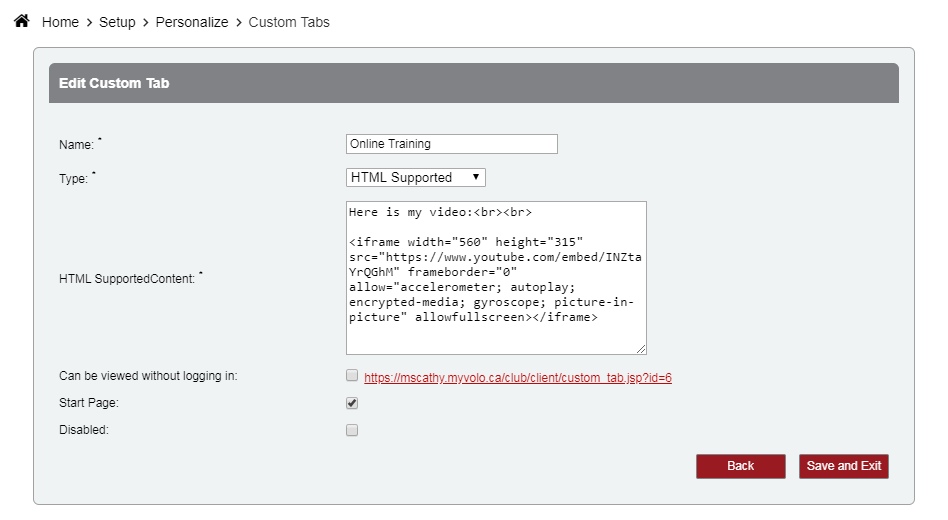The width and height of the screenshot is (948, 520).
Task: Go to the Home breadcrumb link
Action: pos(60,22)
